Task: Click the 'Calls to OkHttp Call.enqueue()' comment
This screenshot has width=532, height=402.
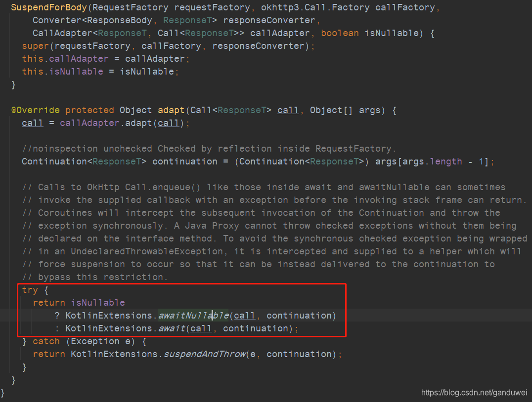Action: click(x=264, y=187)
